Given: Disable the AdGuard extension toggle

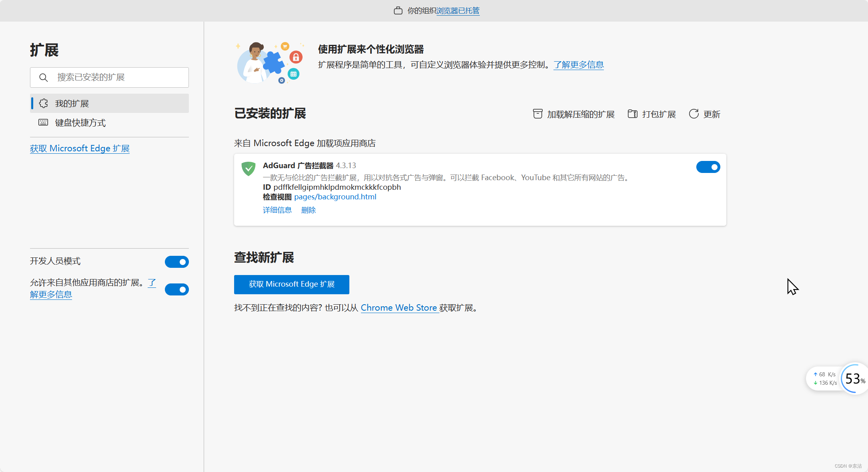Looking at the screenshot, I should [708, 167].
